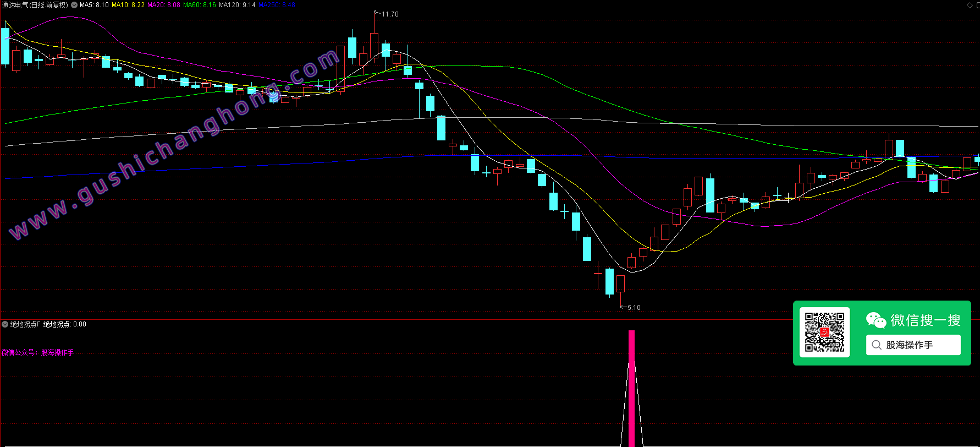
Task: Click the square icon at top-right edge
Action: 978,5
